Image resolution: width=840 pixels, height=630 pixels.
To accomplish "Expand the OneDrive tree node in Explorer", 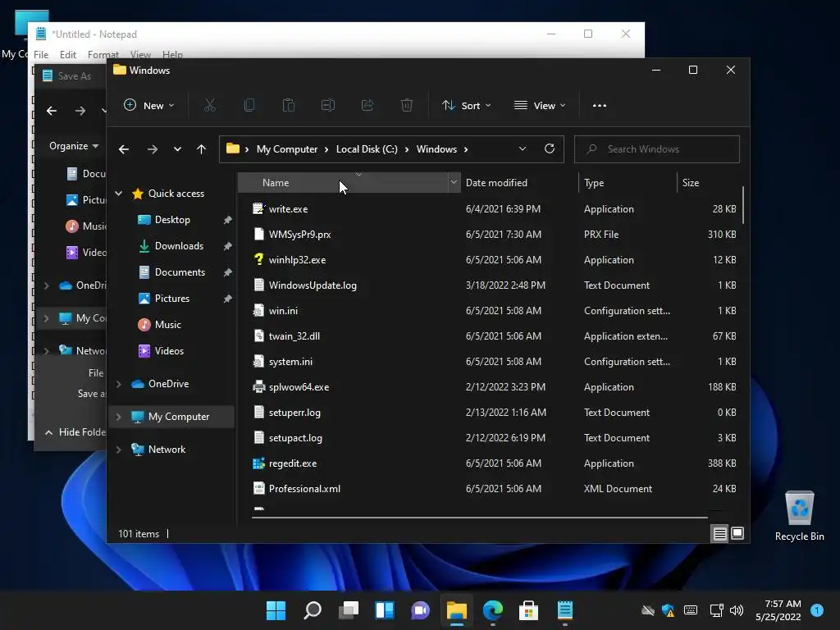I will point(119,384).
